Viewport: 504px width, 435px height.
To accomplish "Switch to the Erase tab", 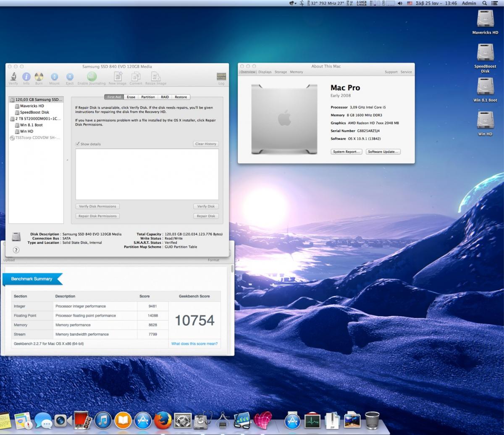I will pyautogui.click(x=131, y=97).
